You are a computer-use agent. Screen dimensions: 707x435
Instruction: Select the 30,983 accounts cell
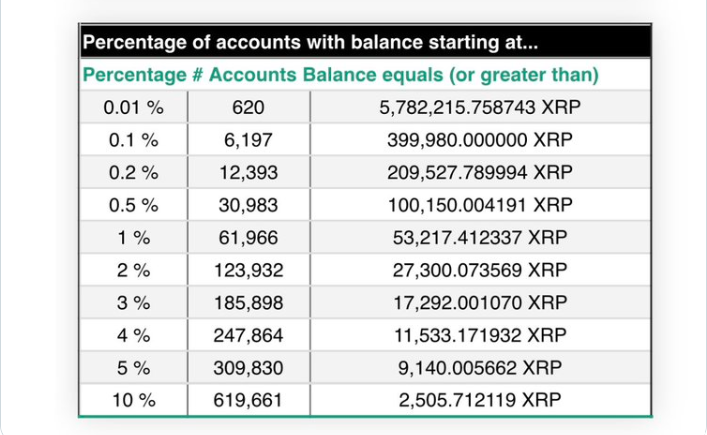coord(247,205)
